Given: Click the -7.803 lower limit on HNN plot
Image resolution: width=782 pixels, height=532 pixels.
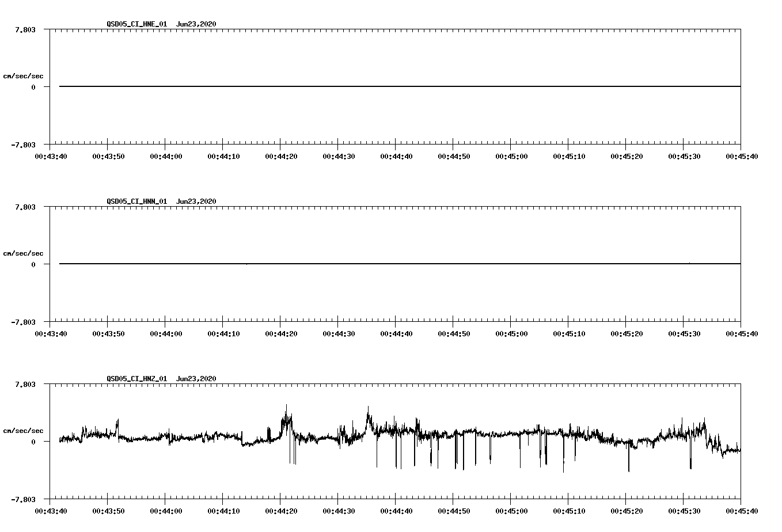Looking at the screenshot, I should pos(24,322).
